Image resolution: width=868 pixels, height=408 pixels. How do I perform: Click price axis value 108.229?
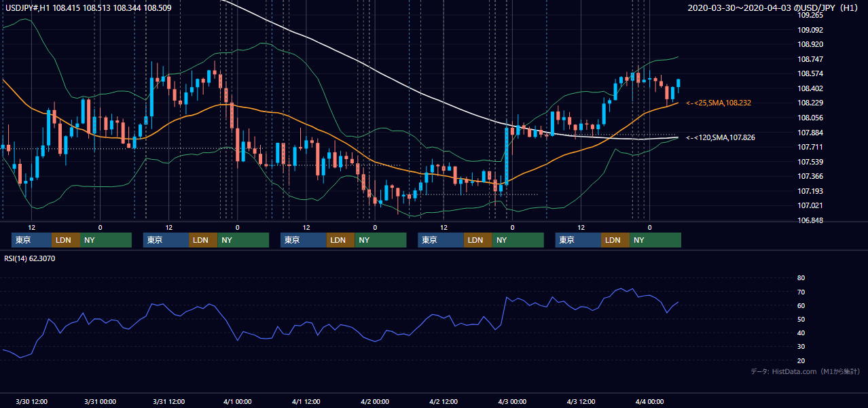(810, 103)
